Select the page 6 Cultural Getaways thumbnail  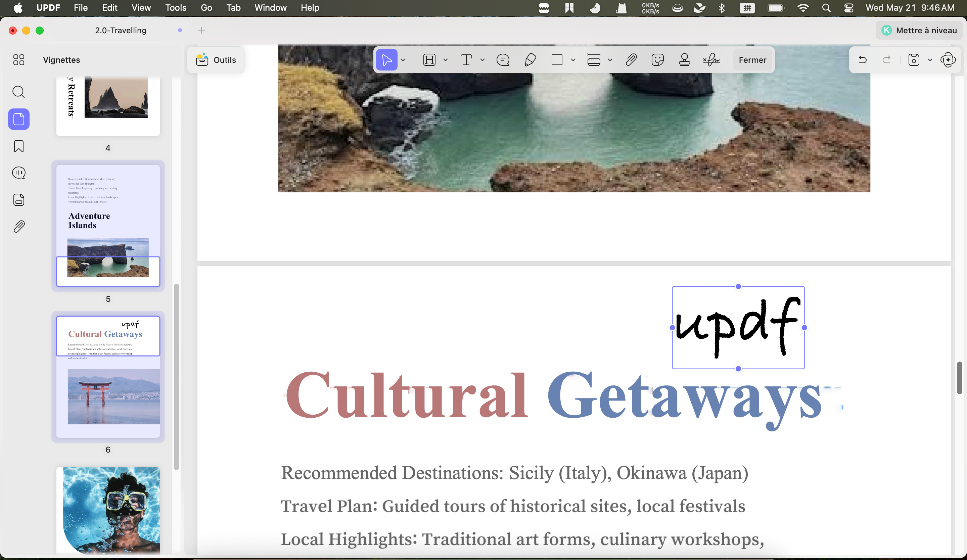click(108, 377)
